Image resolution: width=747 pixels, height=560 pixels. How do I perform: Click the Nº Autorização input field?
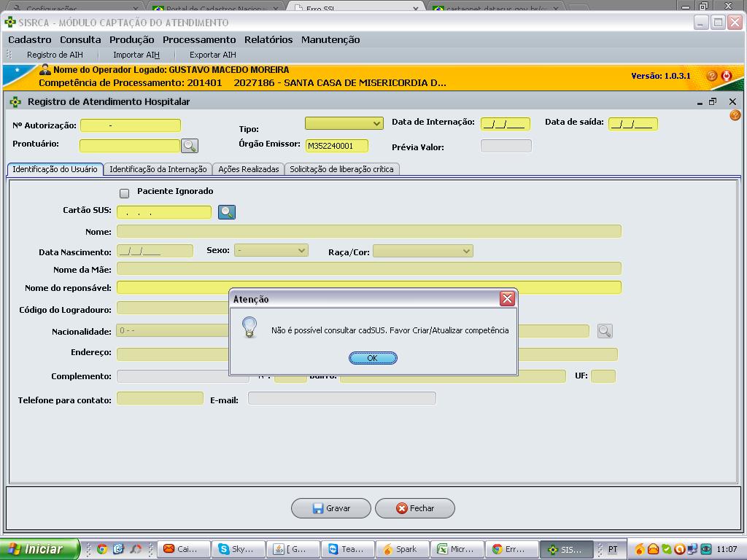tap(130, 125)
